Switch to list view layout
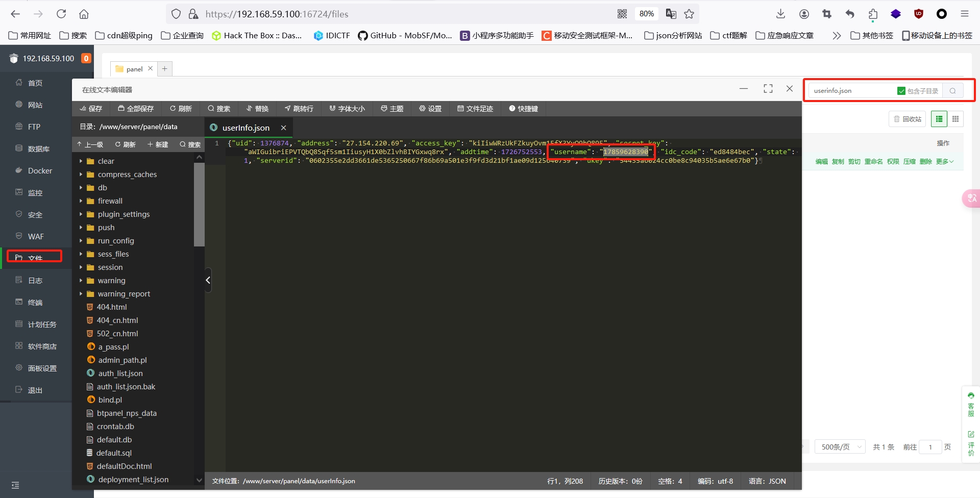Viewport: 980px width, 498px height. tap(939, 119)
